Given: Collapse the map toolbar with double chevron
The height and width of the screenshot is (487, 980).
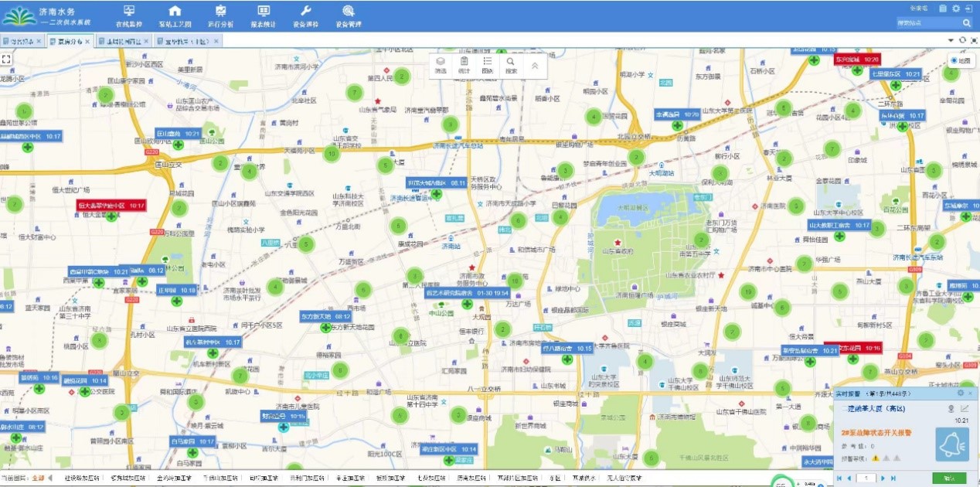Looking at the screenshot, I should [534, 66].
